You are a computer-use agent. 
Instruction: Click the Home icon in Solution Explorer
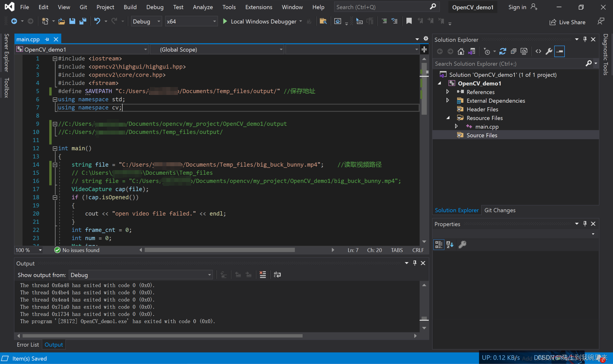tap(461, 51)
